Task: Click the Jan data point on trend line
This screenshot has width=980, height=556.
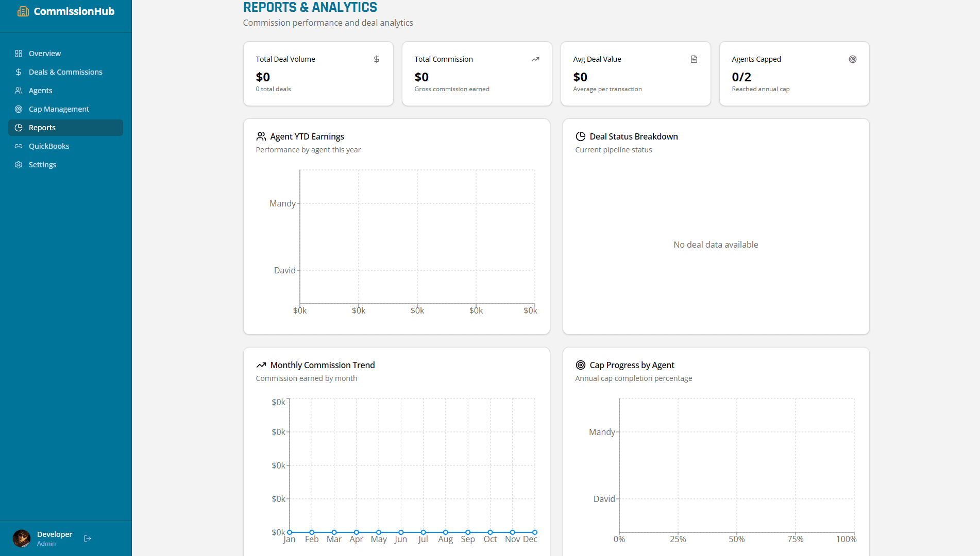Action: click(x=290, y=532)
